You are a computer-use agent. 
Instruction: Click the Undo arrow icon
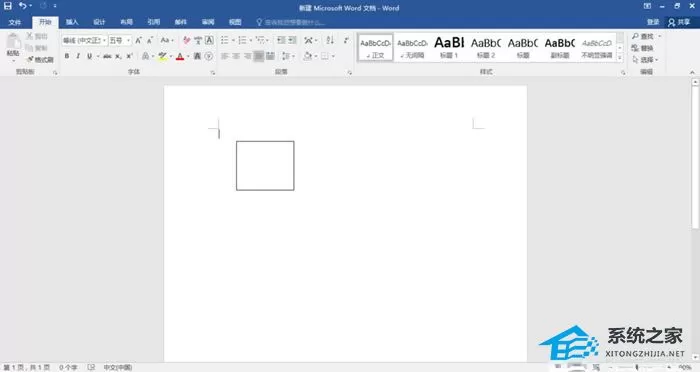[x=22, y=6]
